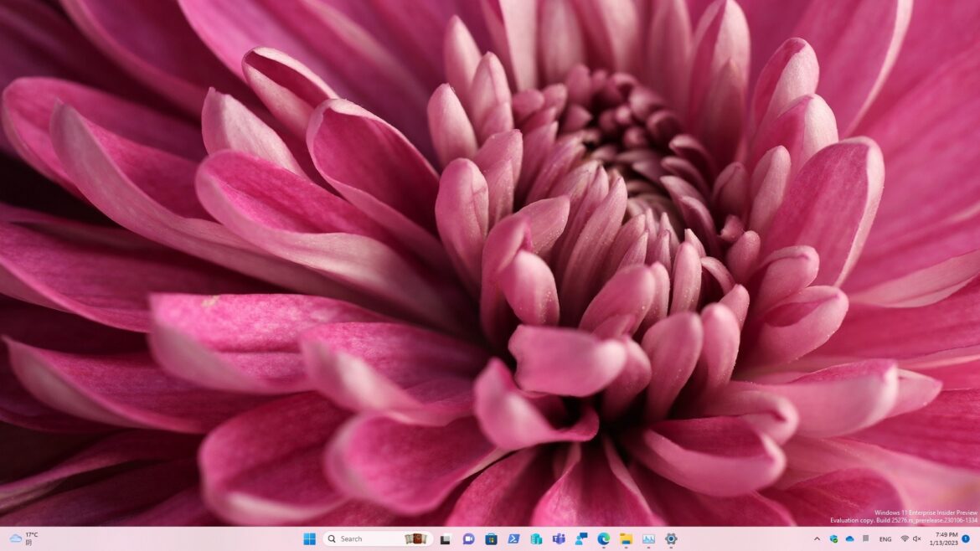
Task: Open the performance monitor taskbar app
Action: coord(648,538)
